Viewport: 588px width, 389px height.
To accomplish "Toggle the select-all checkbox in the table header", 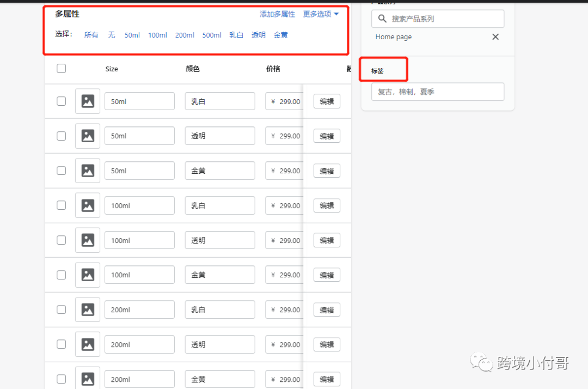I will [61, 68].
